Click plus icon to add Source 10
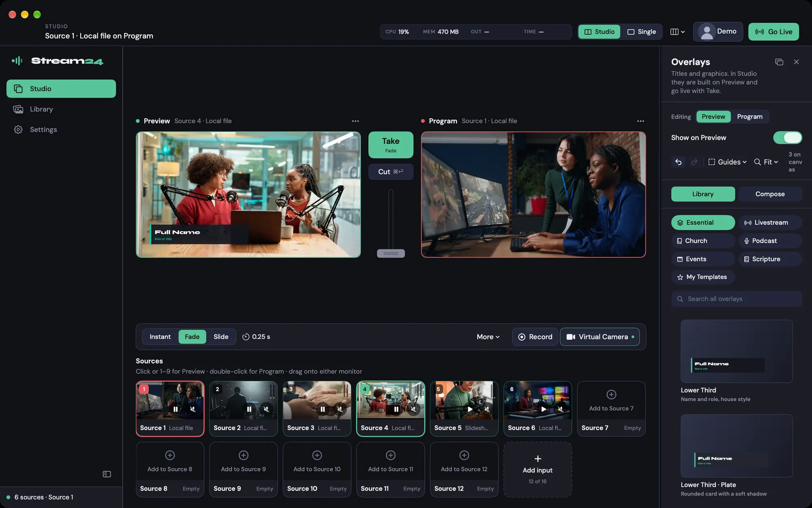The width and height of the screenshot is (812, 508). [317, 455]
